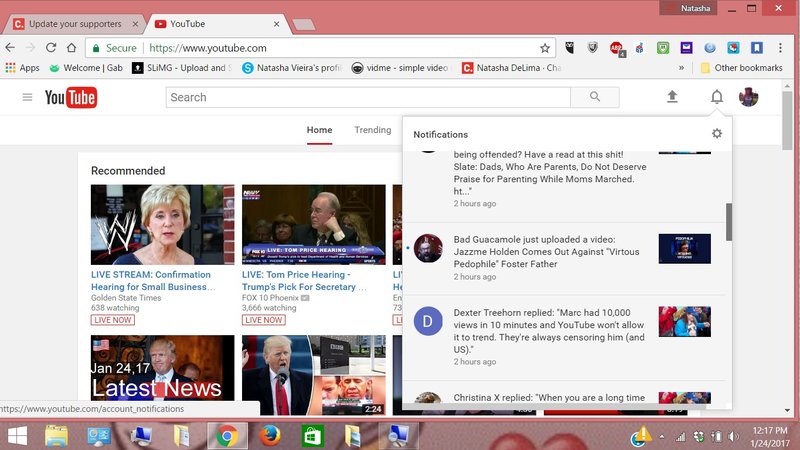The image size is (800, 450).
Task: Click the upload video arrow icon
Action: (x=672, y=97)
